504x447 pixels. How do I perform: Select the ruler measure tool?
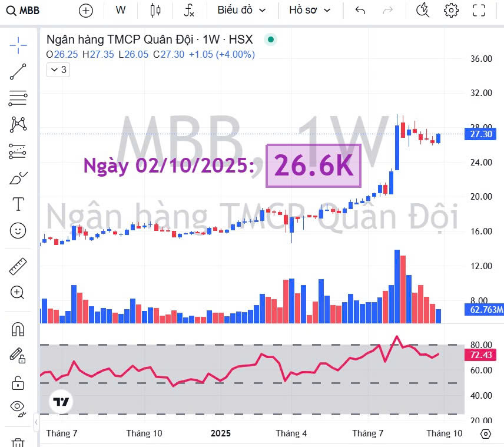[x=18, y=267]
